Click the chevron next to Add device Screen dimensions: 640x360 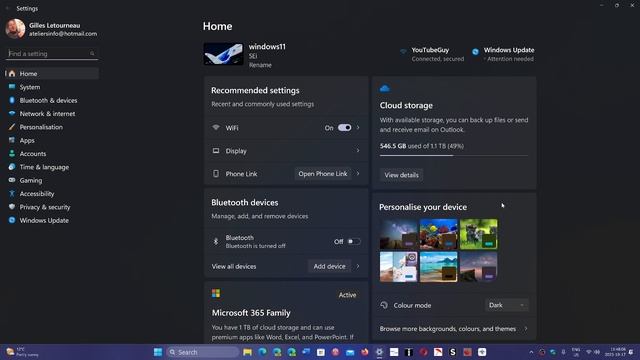pos(358,266)
